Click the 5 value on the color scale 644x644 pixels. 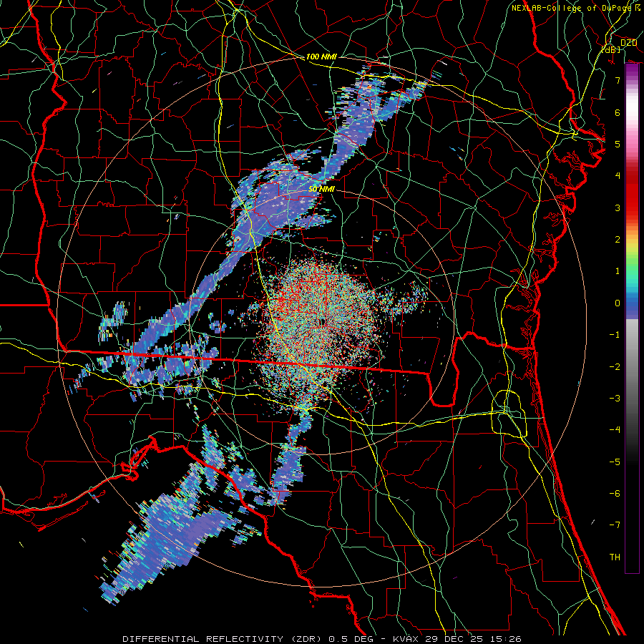pos(618,144)
